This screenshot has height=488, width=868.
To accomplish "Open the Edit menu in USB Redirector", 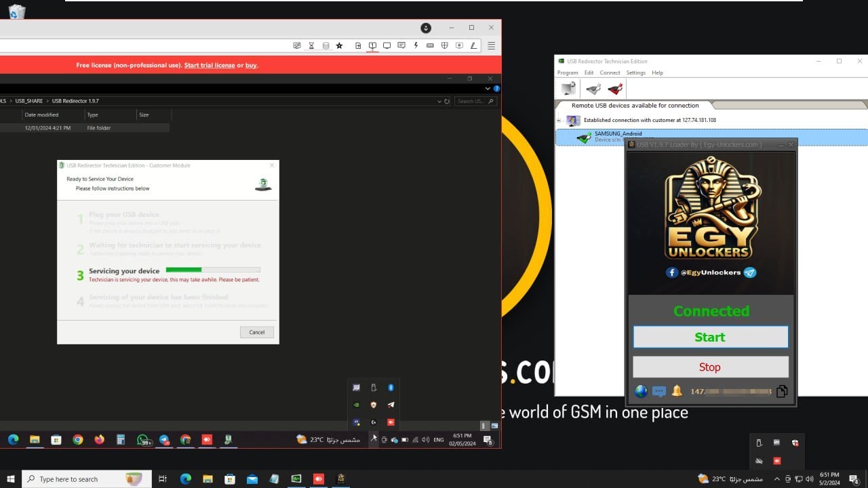I will coord(589,73).
